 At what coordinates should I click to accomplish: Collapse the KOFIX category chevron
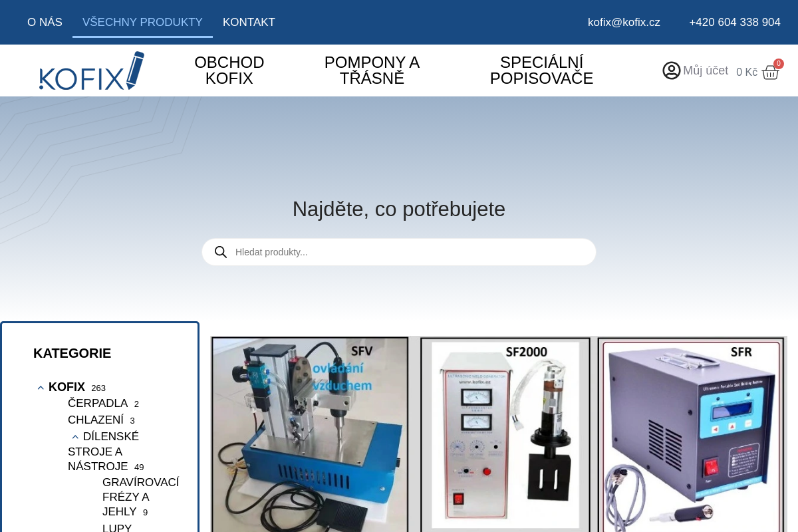click(41, 388)
